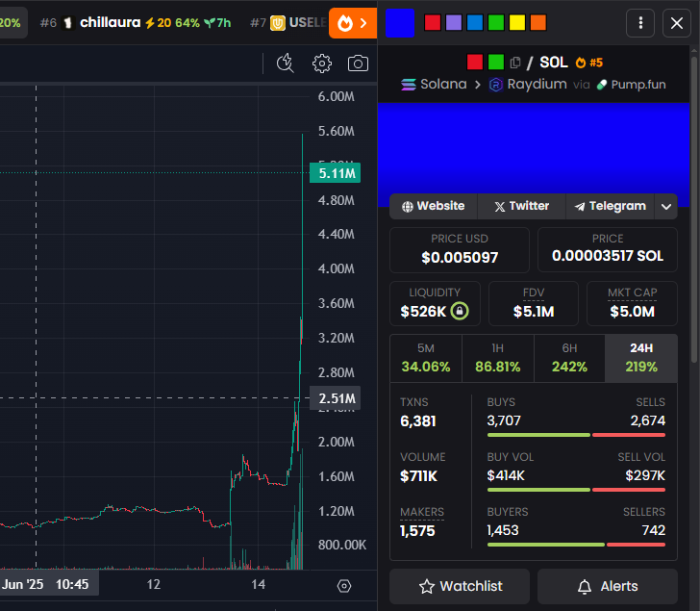Select the 5M timeframe tab
The height and width of the screenshot is (611, 700).
(426, 358)
